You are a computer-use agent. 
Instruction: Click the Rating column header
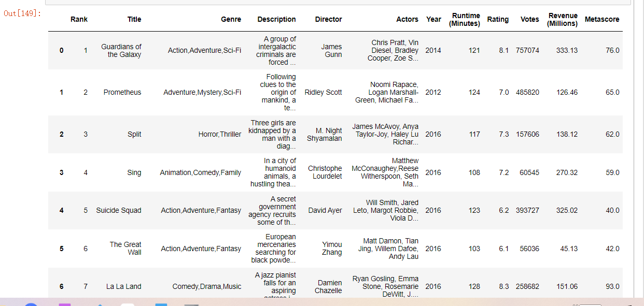[x=498, y=19]
